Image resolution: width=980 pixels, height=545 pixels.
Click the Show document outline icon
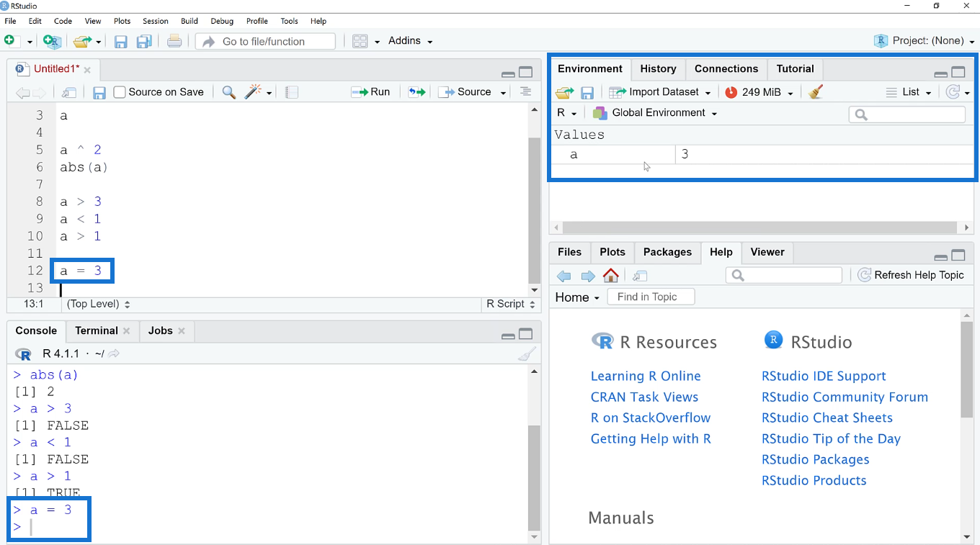tap(526, 91)
